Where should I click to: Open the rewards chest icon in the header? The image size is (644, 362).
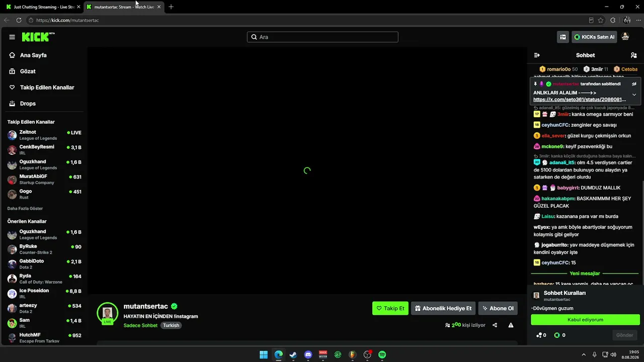tap(563, 37)
